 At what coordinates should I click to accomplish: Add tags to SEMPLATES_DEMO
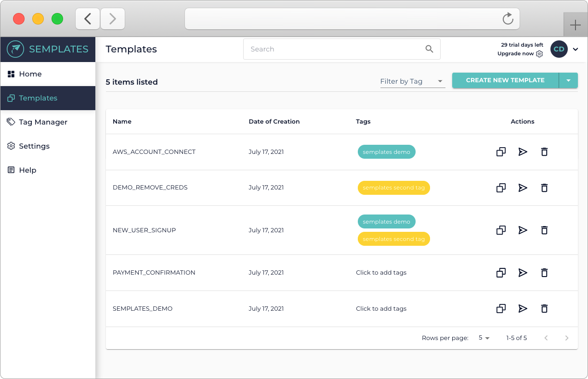[381, 309]
